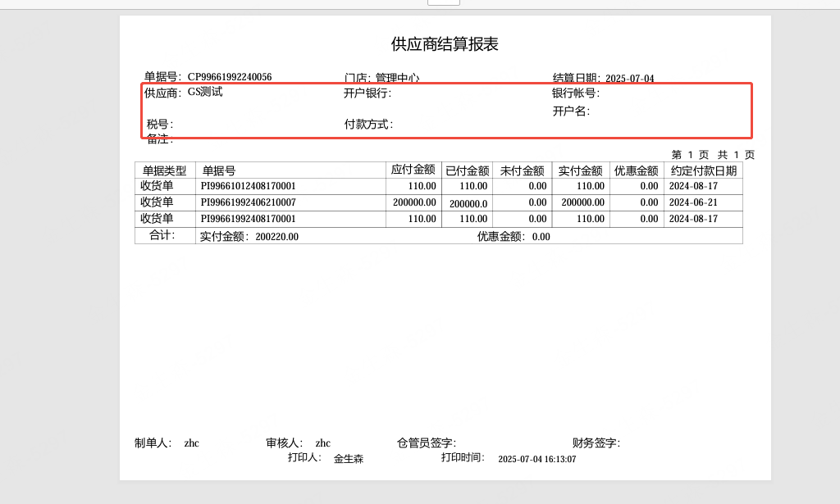This screenshot has height=504, width=840.
Task: Select document number CP99661992240056
Action: (230, 77)
